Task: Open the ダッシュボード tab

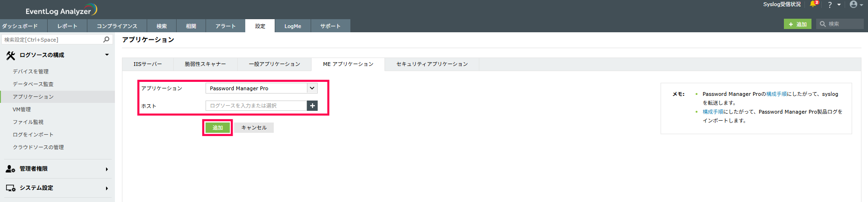Action: (23, 26)
